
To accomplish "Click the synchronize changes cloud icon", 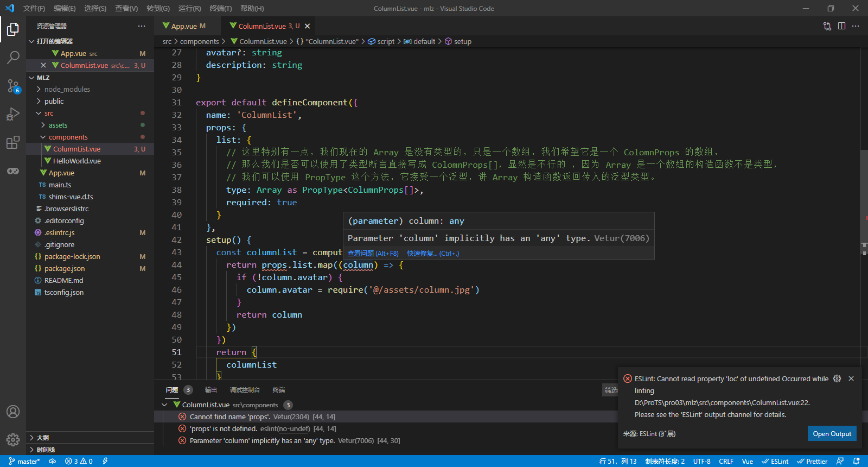I will click(53, 461).
